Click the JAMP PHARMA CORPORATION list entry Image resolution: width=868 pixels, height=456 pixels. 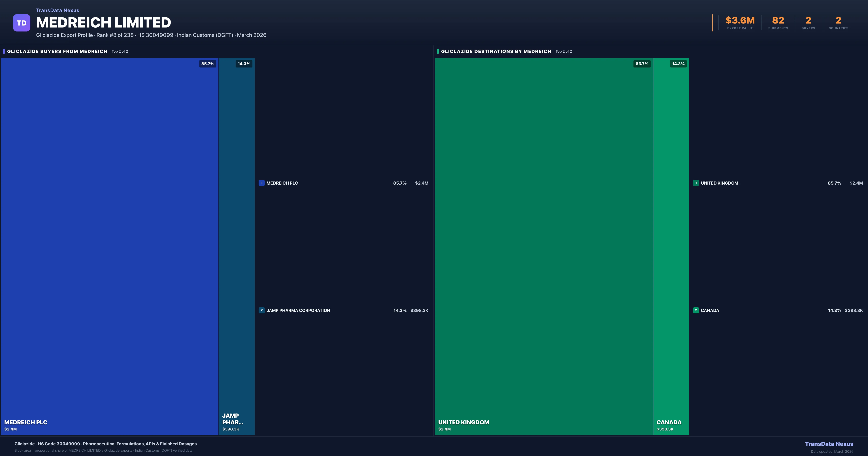(x=298, y=310)
